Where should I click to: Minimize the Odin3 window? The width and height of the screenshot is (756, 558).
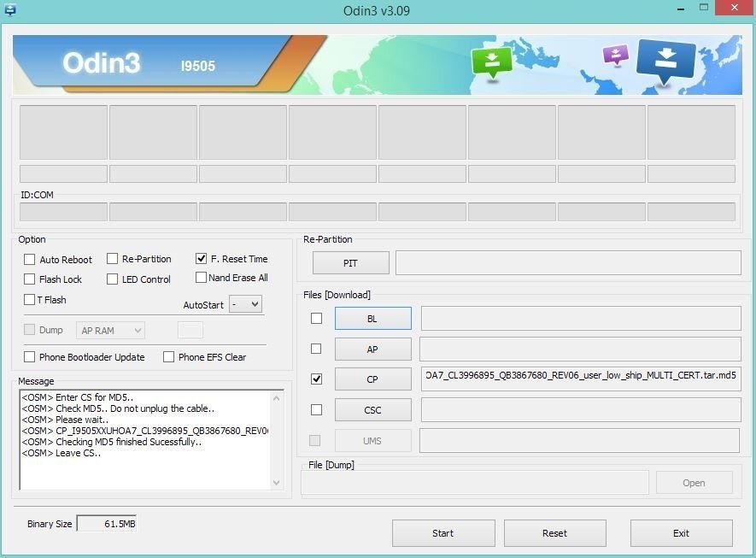click(x=681, y=9)
